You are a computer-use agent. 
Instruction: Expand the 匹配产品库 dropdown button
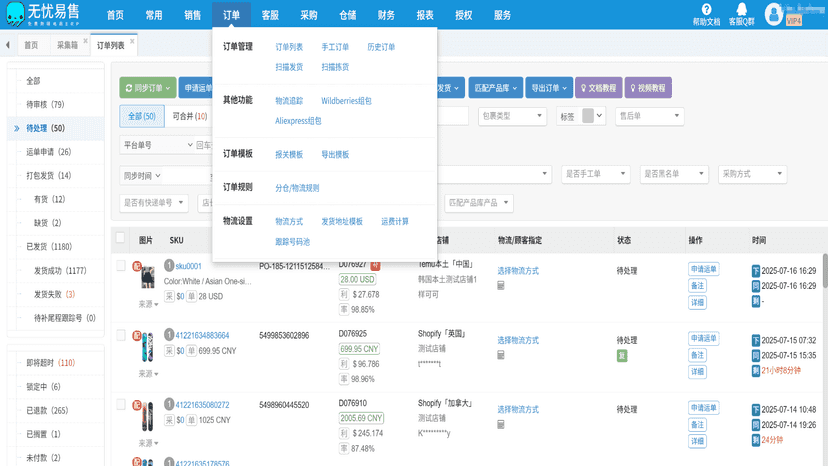pyautogui.click(x=495, y=88)
